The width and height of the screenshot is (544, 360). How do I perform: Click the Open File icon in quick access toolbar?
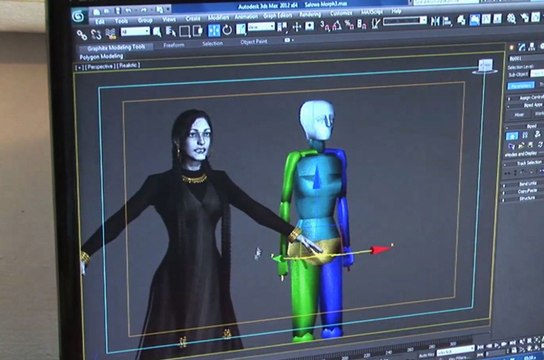click(x=107, y=11)
